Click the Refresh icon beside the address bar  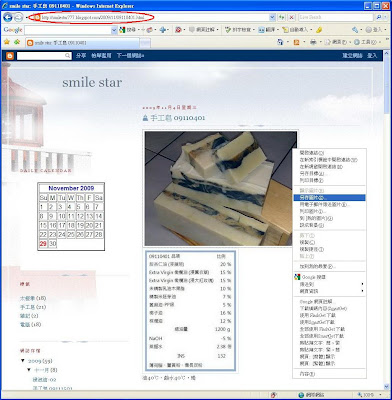click(282, 17)
